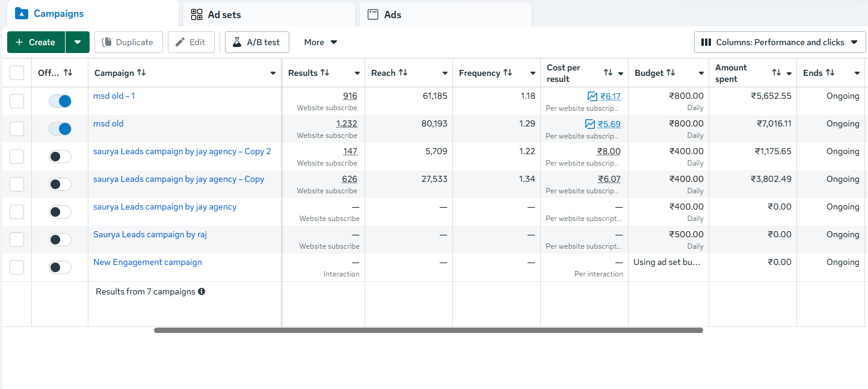Click the horizontal scrollbar below the table
The height and width of the screenshot is (389, 868).
(429, 329)
